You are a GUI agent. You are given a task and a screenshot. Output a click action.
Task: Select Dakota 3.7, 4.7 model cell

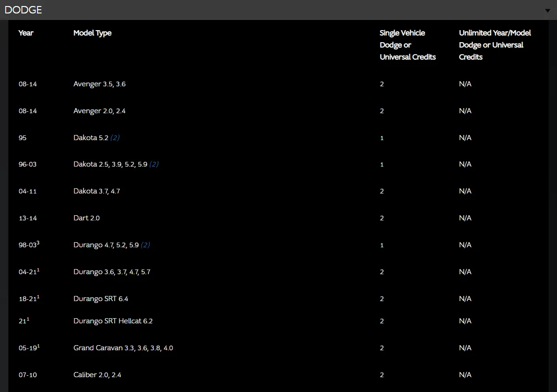click(97, 191)
